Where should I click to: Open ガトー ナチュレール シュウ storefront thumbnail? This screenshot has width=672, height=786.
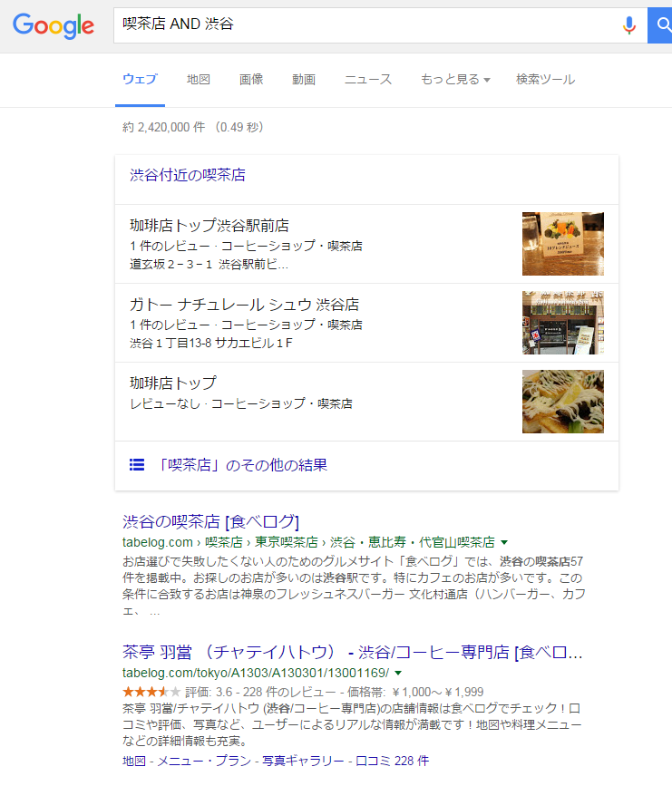562,323
